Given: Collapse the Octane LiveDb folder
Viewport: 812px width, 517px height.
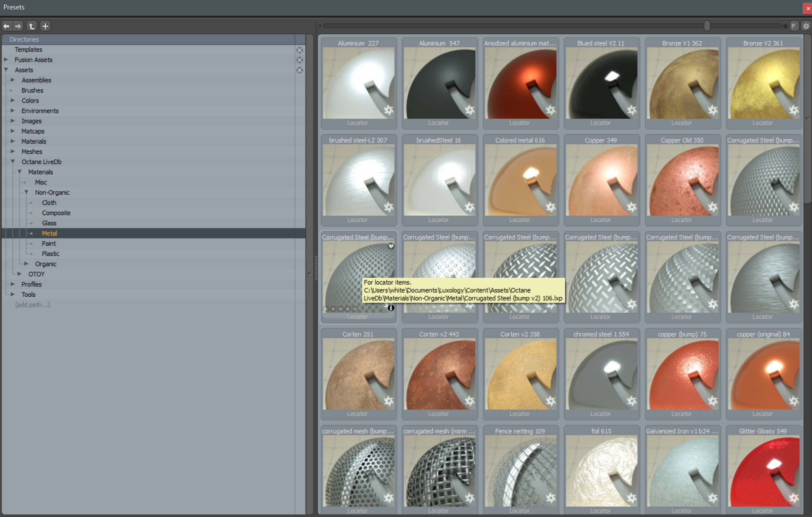Looking at the screenshot, I should (13, 162).
